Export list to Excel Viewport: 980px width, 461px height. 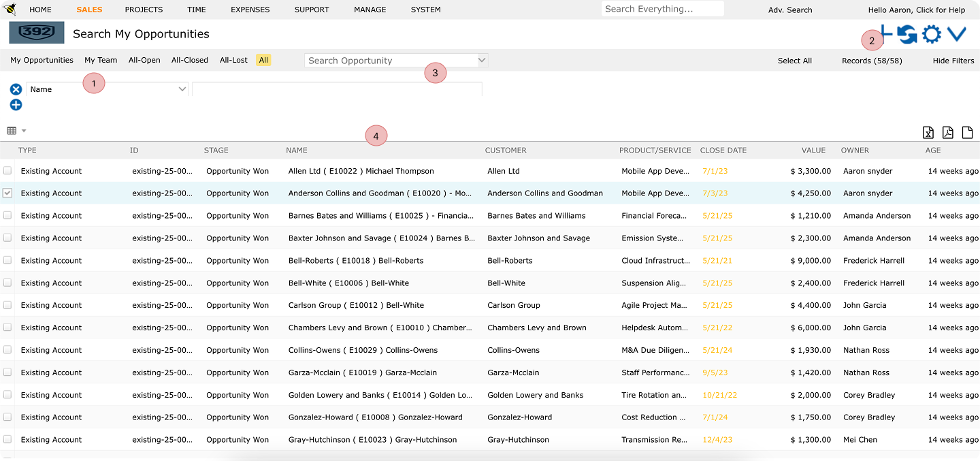[928, 133]
